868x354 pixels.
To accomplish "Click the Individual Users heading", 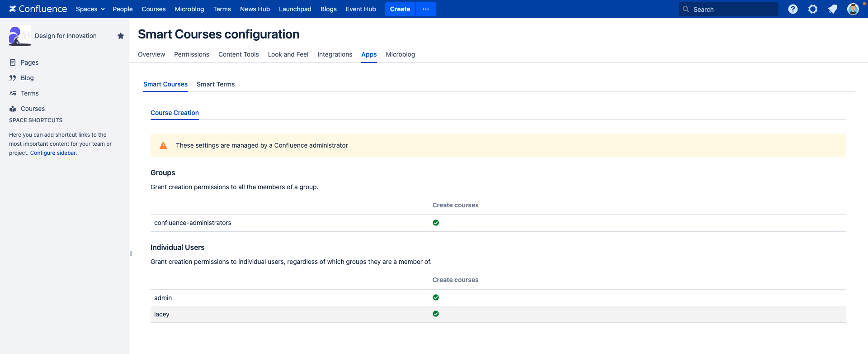I will 177,247.
